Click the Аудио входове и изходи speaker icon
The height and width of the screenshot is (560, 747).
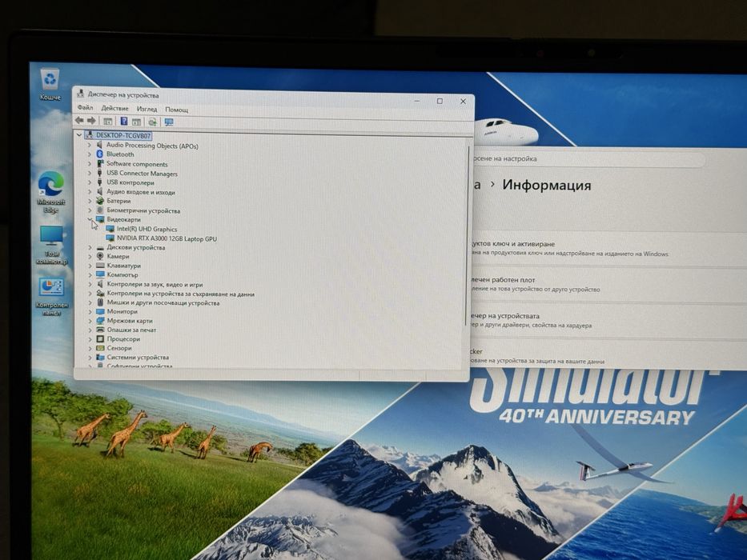click(99, 192)
